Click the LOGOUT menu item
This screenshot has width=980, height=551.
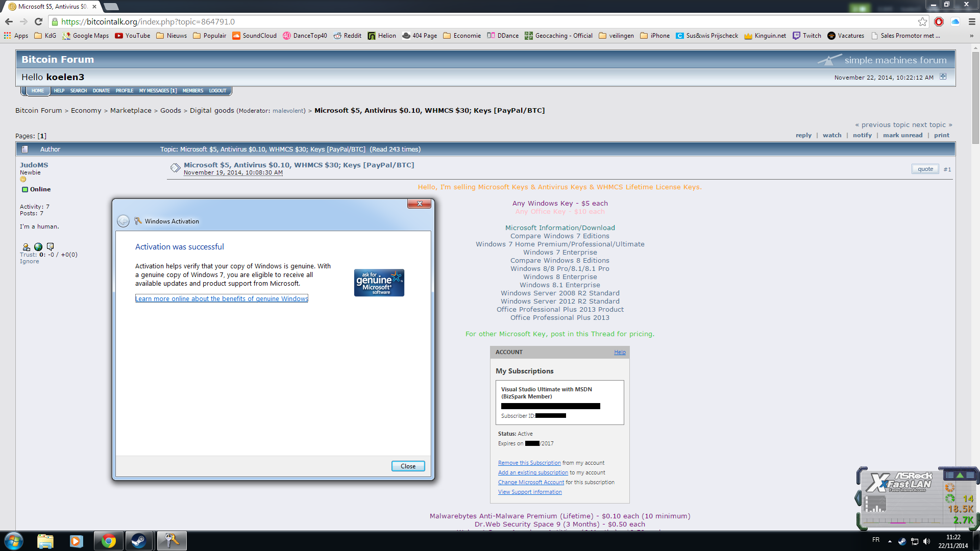(217, 91)
